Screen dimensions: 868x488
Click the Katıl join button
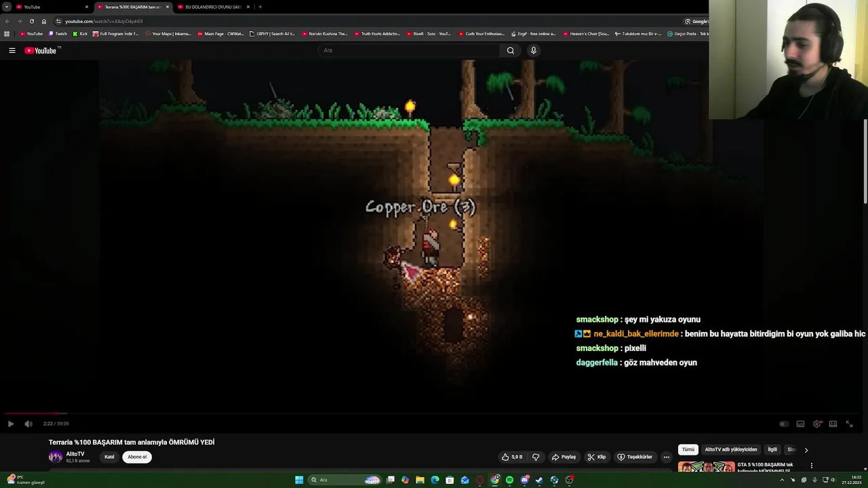click(109, 457)
